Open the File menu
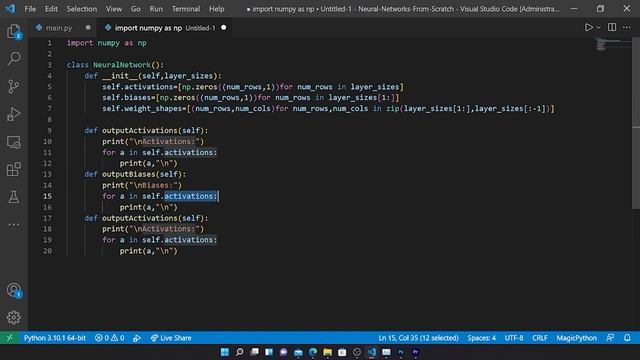640x360 pixels. [x=30, y=9]
